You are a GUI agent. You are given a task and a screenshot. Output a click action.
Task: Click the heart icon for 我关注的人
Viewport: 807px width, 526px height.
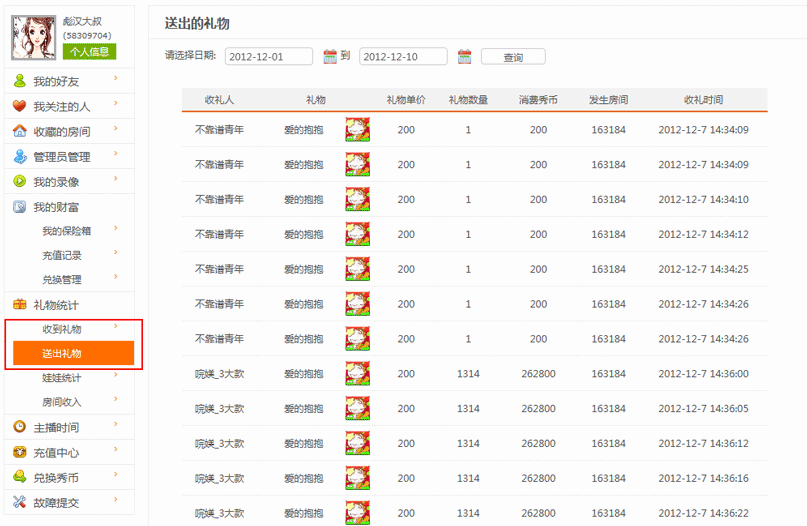[x=19, y=106]
